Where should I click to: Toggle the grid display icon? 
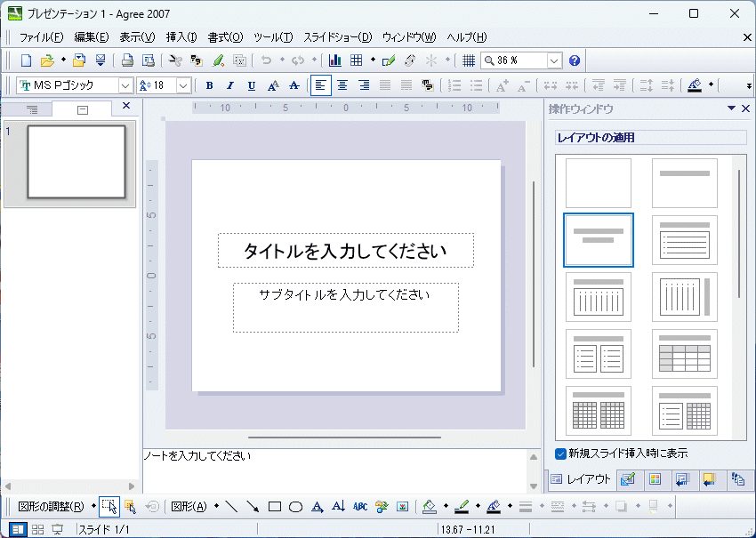click(x=468, y=60)
